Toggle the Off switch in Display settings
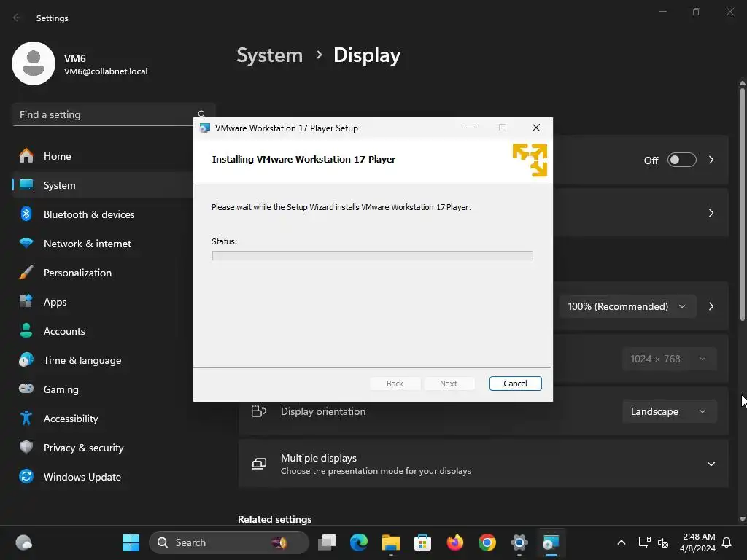 pyautogui.click(x=682, y=160)
